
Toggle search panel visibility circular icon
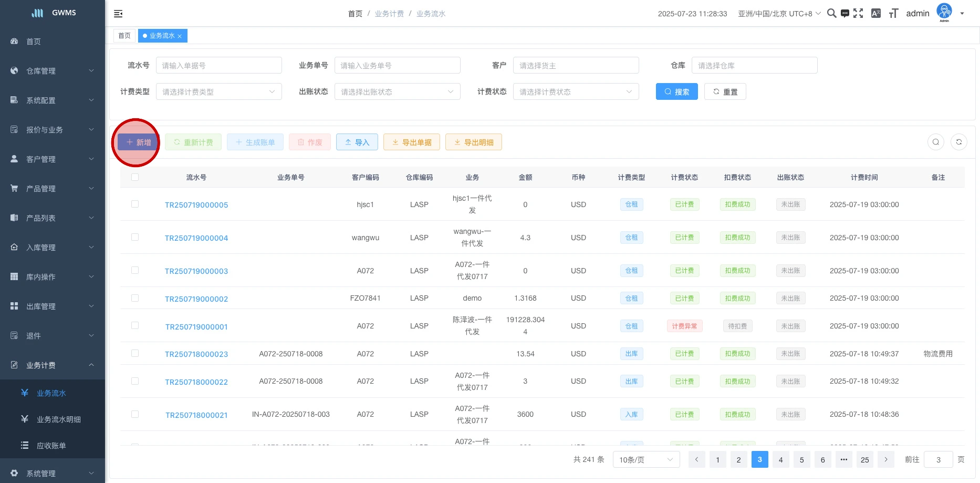935,142
